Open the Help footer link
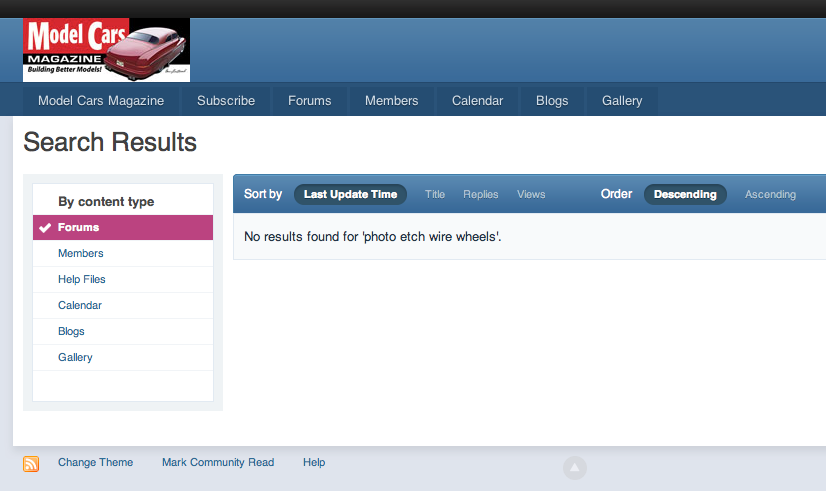826x491 pixels. (x=314, y=462)
